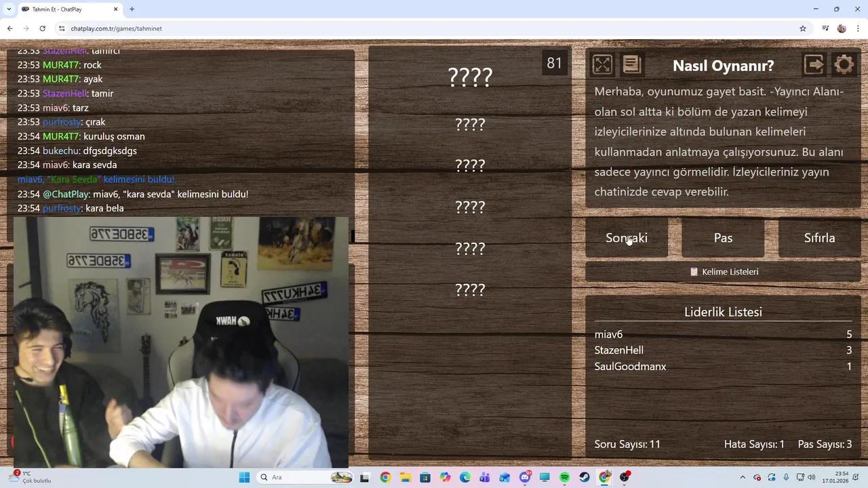Open the clock showing 23:54
Image resolution: width=868 pixels, height=488 pixels.
(837, 477)
